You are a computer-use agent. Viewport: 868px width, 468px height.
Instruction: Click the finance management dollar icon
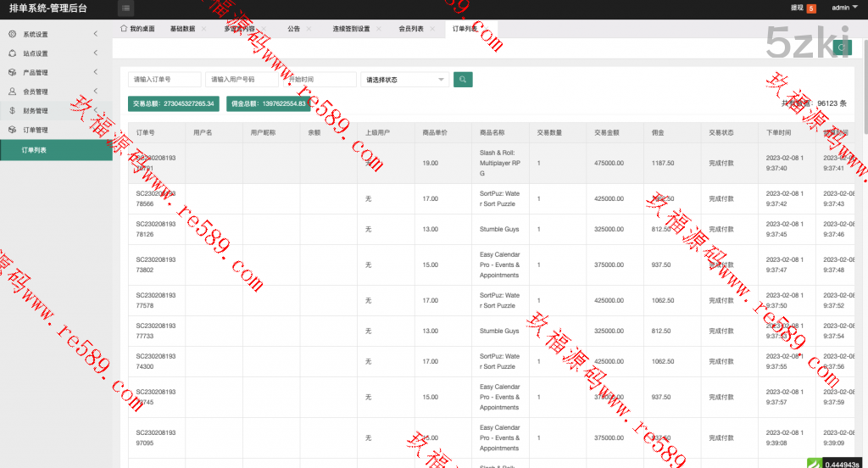[x=12, y=111]
